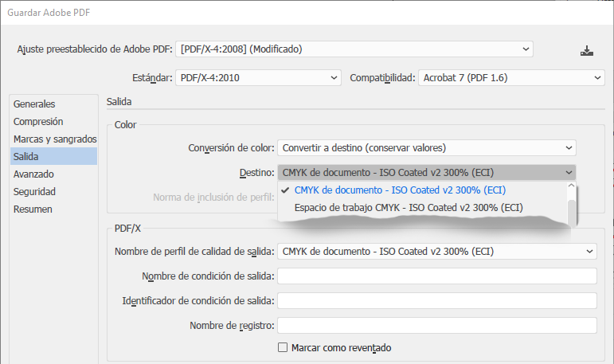This screenshot has width=614, height=364.
Task: Open the Conversión de color dropdown
Action: [426, 147]
